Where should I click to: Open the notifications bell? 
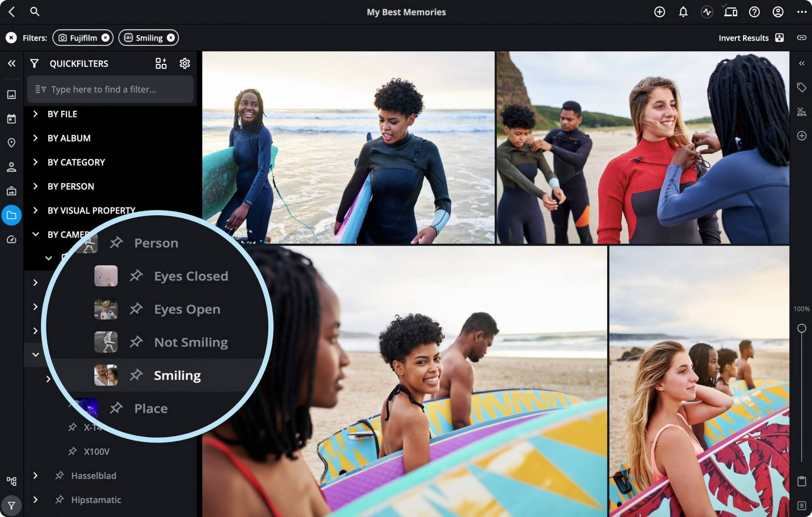[683, 12]
